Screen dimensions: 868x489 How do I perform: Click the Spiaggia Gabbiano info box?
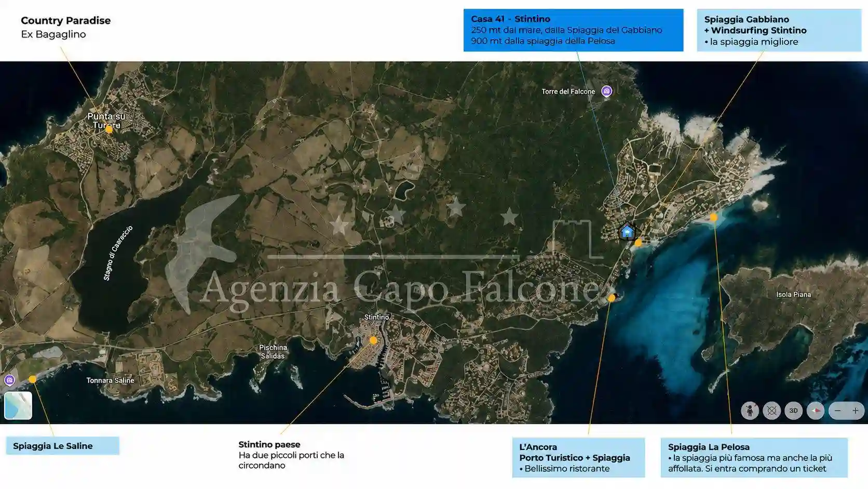[779, 30]
